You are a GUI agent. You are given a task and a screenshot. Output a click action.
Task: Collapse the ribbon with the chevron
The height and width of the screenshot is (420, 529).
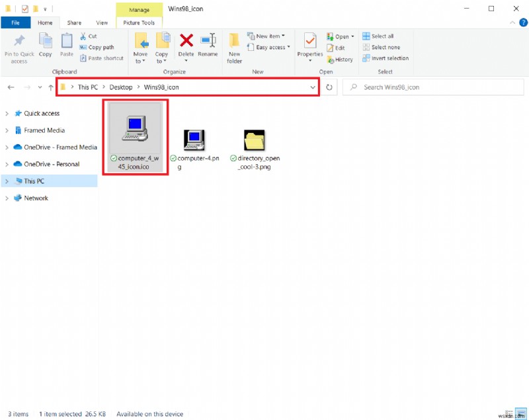(512, 22)
